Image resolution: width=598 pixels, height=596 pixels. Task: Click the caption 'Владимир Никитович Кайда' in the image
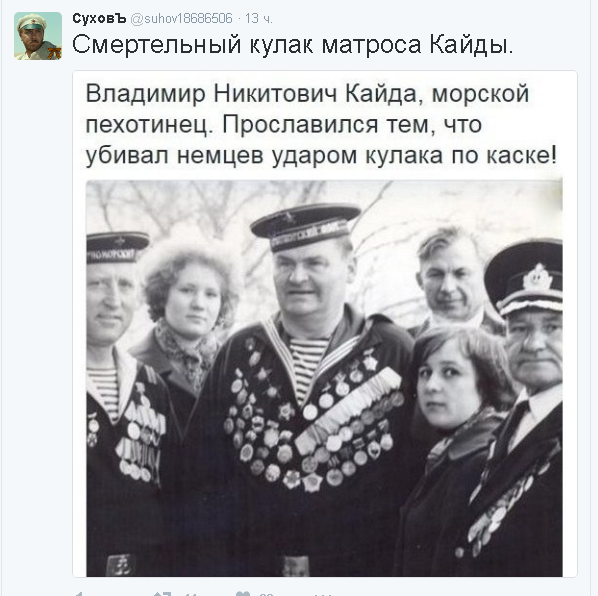(x=252, y=93)
